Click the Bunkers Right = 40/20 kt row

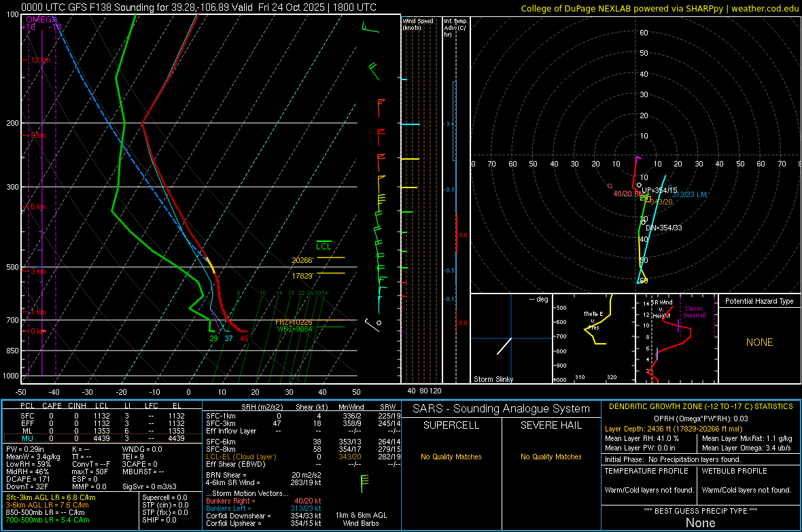[x=264, y=501]
